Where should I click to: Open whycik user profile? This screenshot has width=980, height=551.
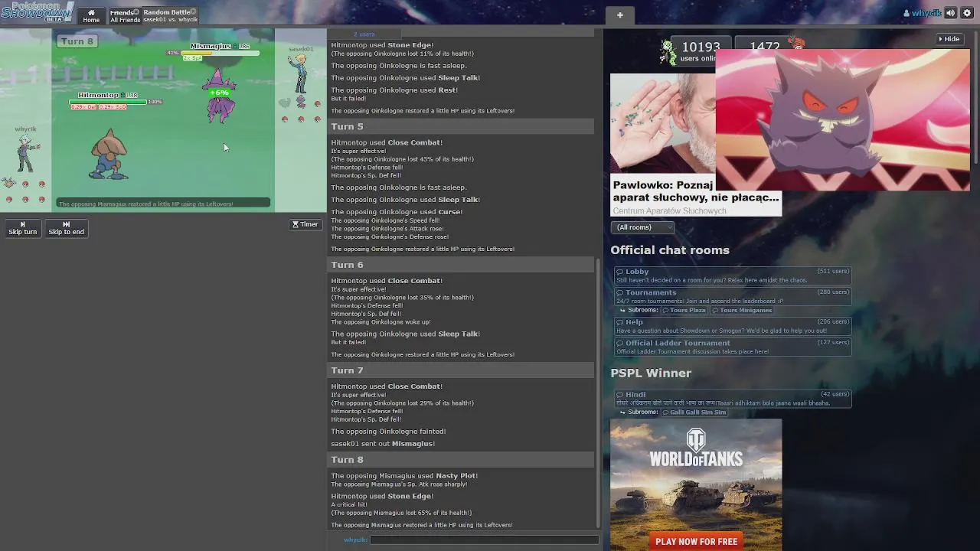point(922,14)
